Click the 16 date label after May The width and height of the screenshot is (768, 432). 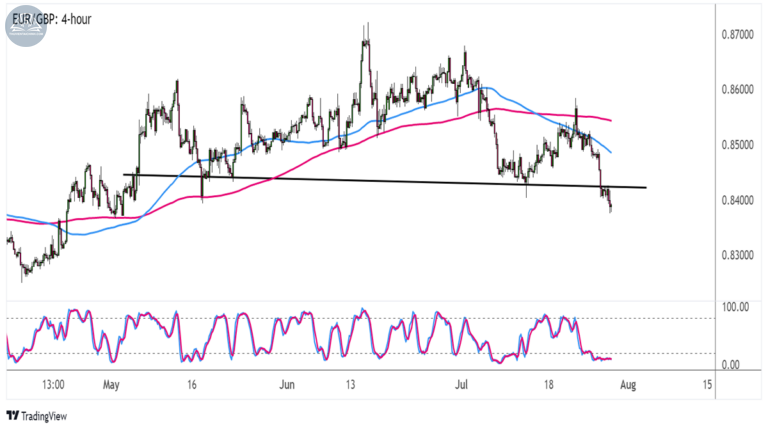tap(192, 384)
